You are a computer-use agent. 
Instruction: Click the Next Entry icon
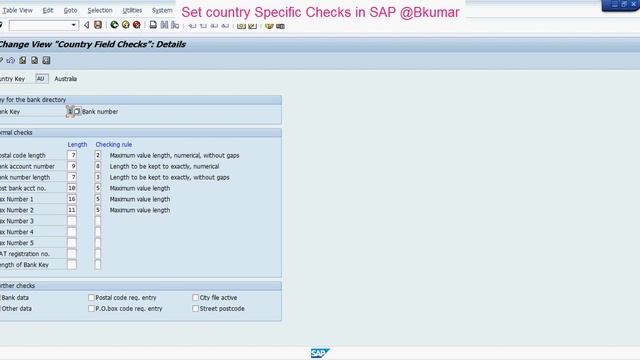click(x=35, y=60)
